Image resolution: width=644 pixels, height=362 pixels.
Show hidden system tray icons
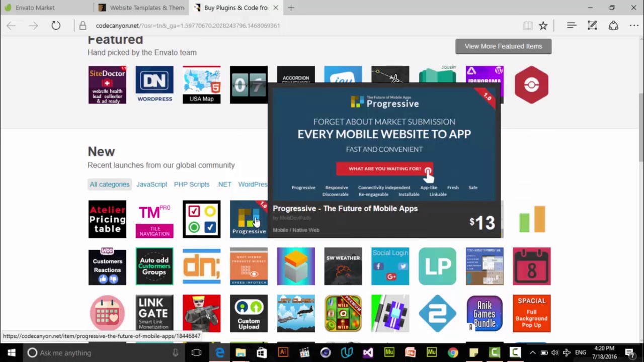tap(533, 353)
